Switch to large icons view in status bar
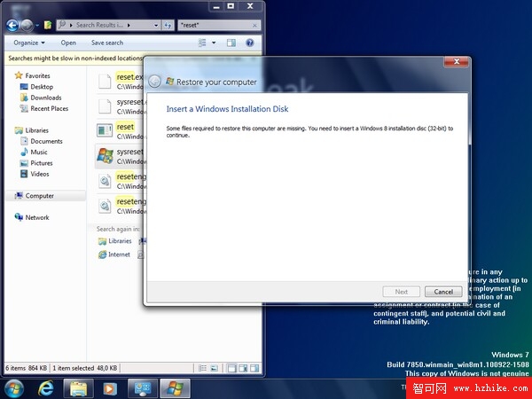 click(214, 368)
